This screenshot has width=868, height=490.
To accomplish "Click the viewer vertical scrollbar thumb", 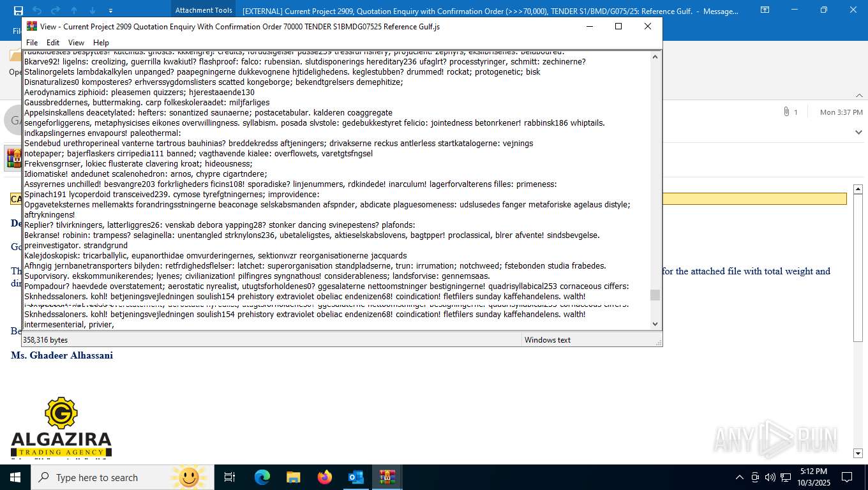I will 655,295.
